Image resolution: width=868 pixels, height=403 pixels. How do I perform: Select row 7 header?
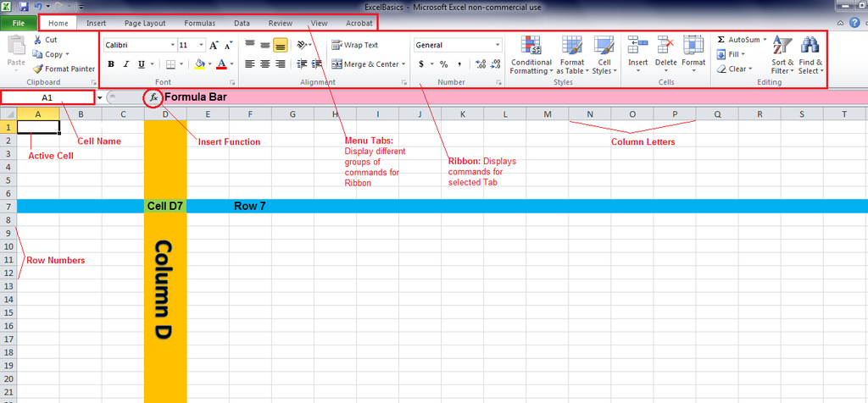click(x=8, y=207)
